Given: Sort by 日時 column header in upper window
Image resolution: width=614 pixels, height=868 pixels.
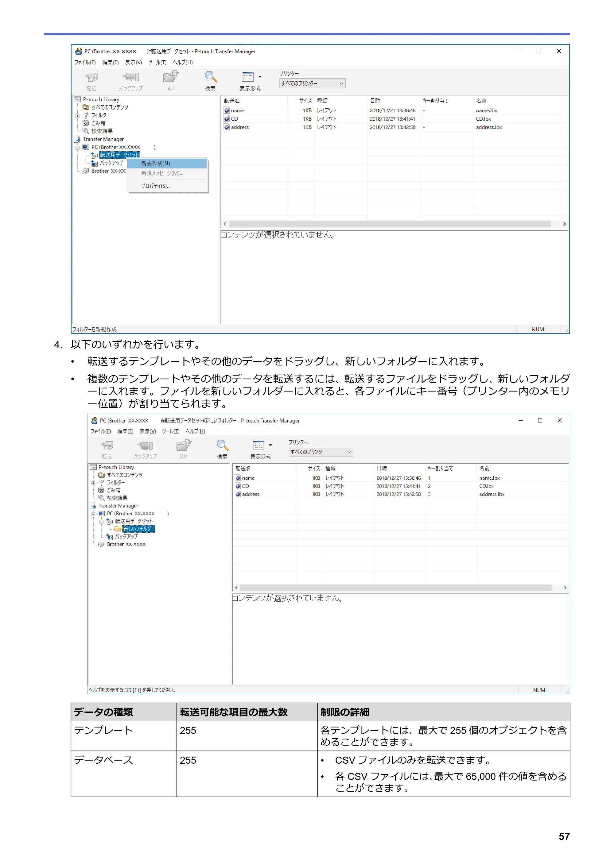Looking at the screenshot, I should [x=394, y=101].
